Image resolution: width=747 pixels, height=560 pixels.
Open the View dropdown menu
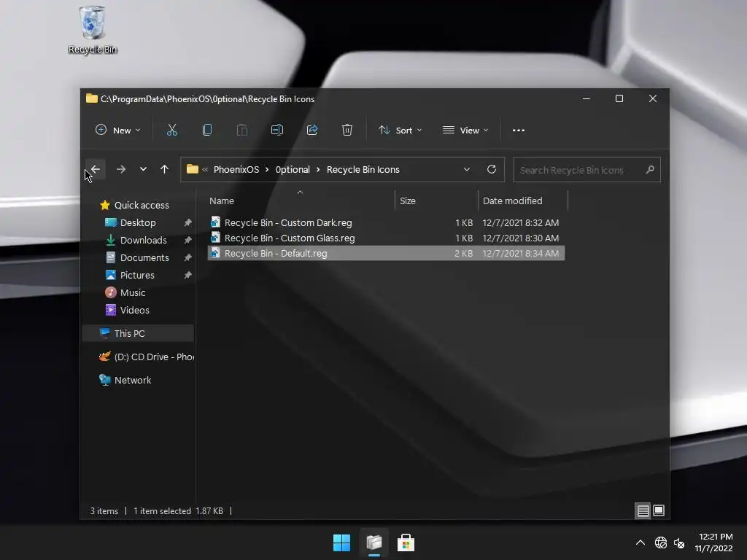pos(465,130)
